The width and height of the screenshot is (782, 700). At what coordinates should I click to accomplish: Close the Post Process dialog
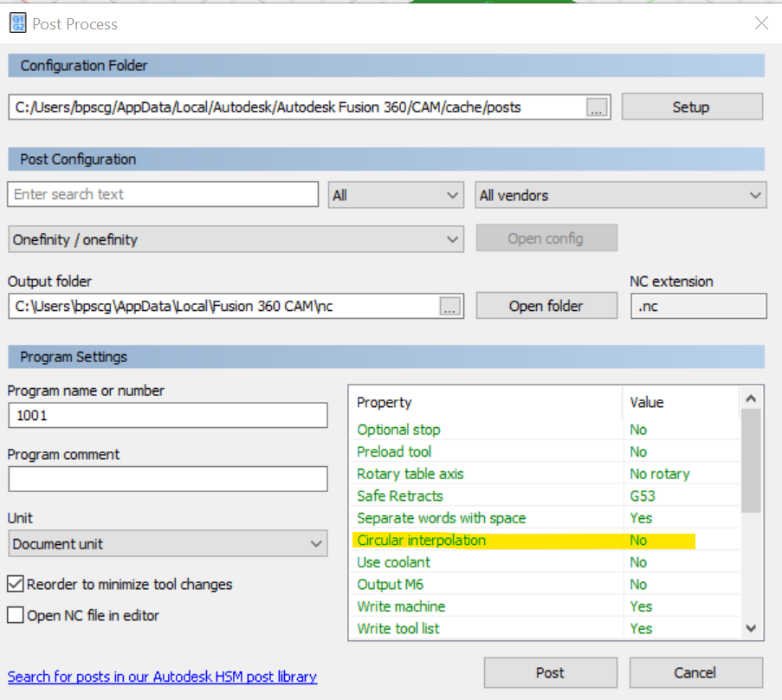click(761, 23)
